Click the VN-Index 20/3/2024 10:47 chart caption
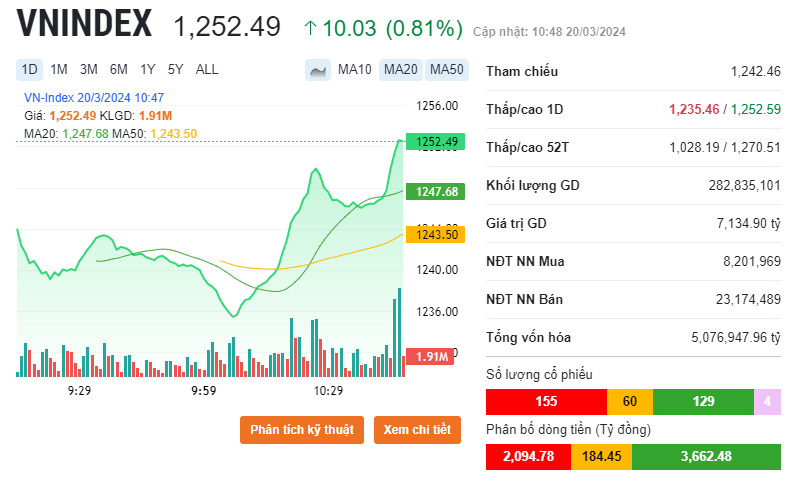Image resolution: width=798 pixels, height=481 pixels. 94,98
